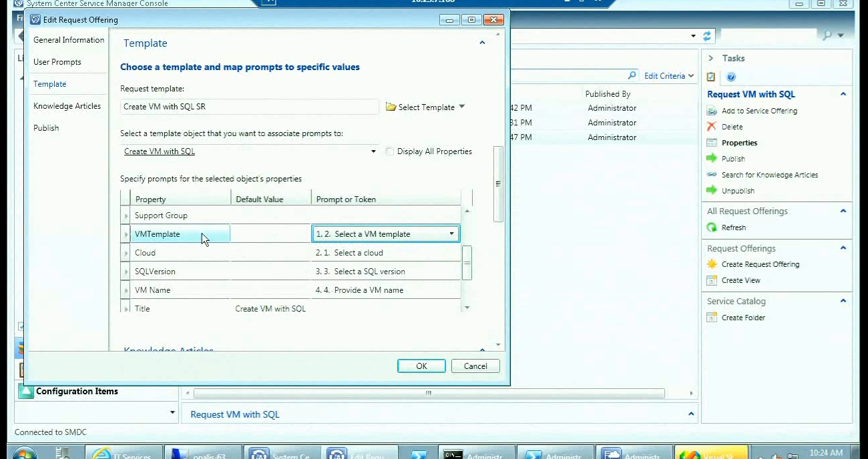Open the blue help icon in Tasks pane
This screenshot has width=868, height=459.
click(731, 77)
